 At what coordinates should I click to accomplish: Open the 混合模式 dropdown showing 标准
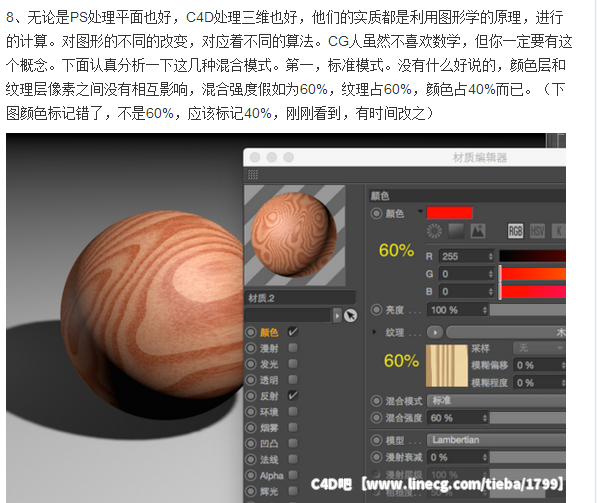pyautogui.click(x=496, y=401)
